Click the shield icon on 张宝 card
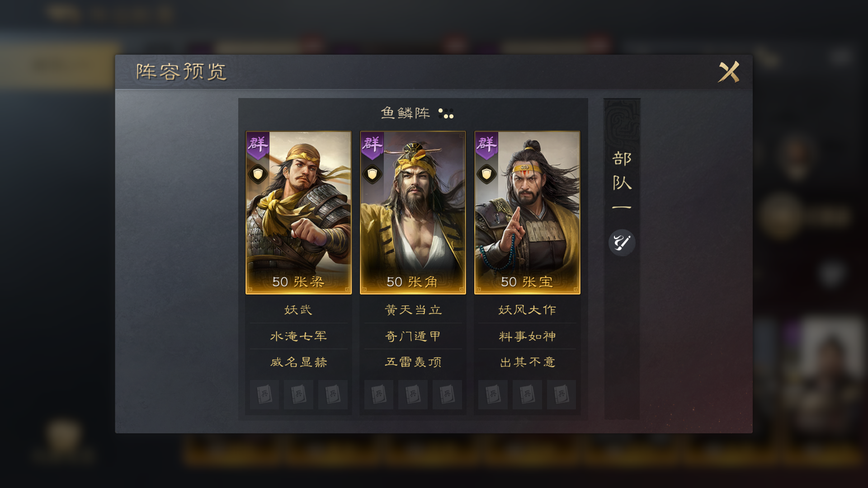 click(x=487, y=174)
